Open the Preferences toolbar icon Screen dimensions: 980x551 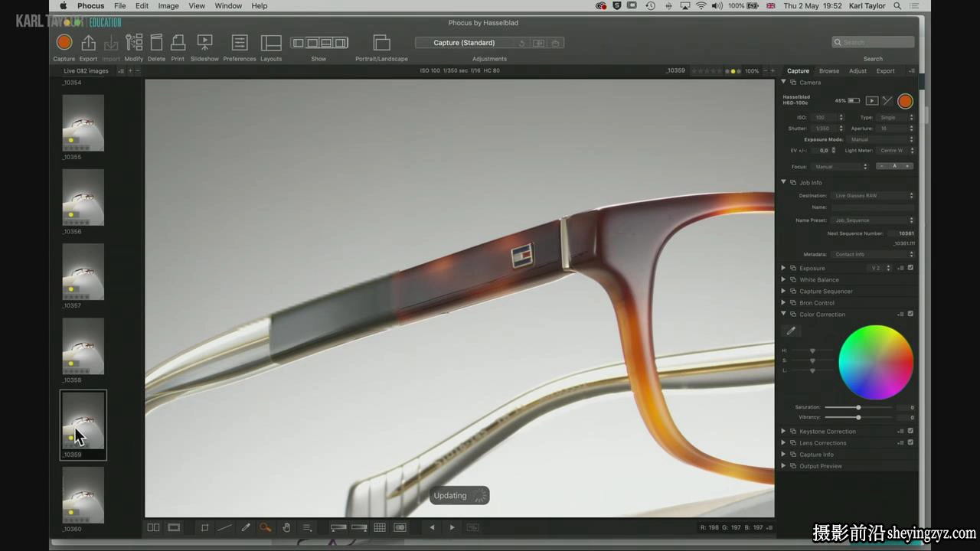[x=240, y=43]
